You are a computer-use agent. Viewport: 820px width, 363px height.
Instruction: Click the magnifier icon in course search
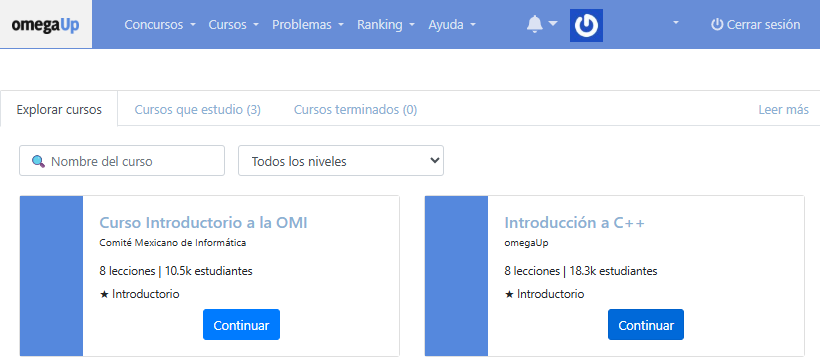pyautogui.click(x=39, y=161)
